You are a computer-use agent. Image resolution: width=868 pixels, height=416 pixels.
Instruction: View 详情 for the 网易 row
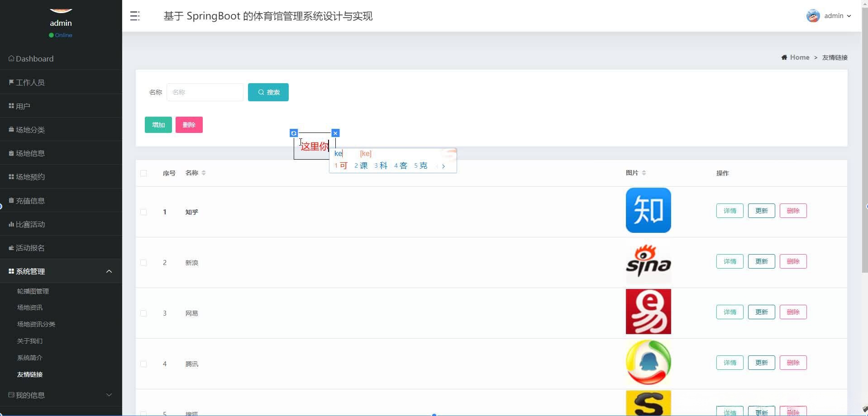(x=730, y=312)
